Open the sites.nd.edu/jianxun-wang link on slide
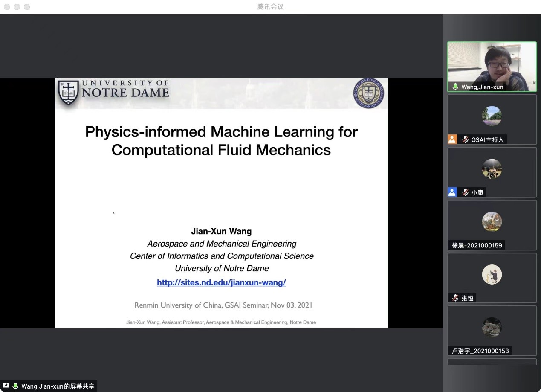This screenshot has height=392, width=541. pos(221,282)
